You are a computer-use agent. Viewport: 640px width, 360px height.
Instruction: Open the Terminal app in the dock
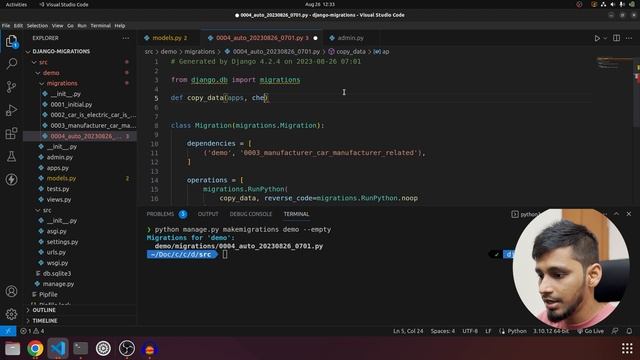[80, 349]
